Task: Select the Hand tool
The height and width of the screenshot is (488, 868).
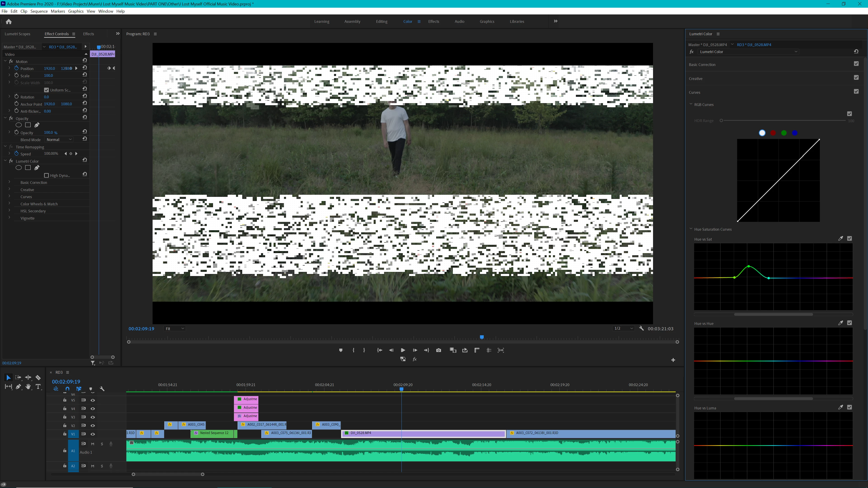Action: tap(28, 387)
